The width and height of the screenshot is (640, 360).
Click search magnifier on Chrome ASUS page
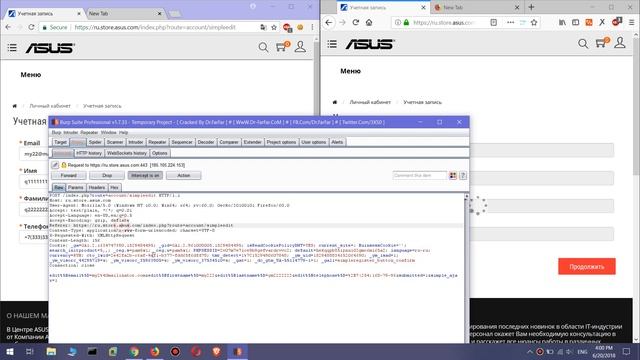tap(263, 47)
